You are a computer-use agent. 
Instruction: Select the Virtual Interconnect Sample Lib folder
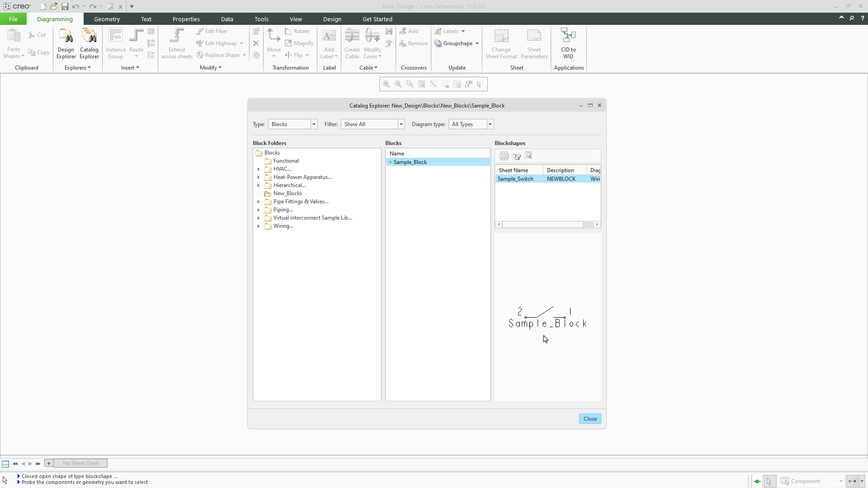pos(312,218)
